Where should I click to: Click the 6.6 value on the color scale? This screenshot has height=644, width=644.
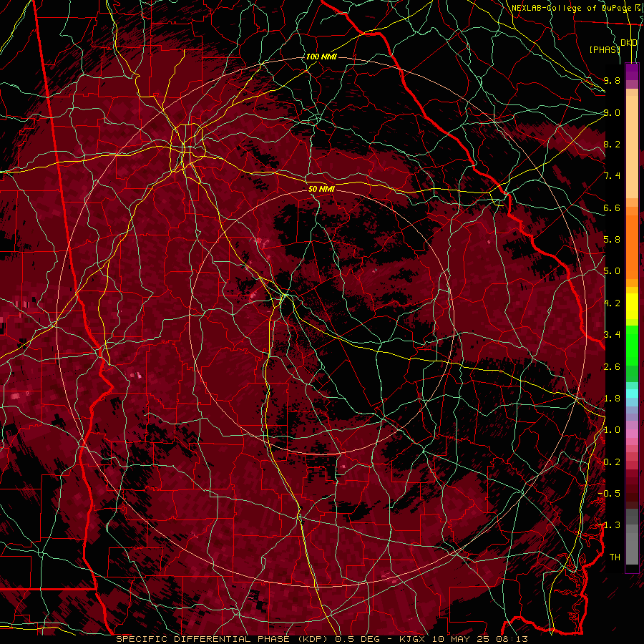tap(612, 208)
